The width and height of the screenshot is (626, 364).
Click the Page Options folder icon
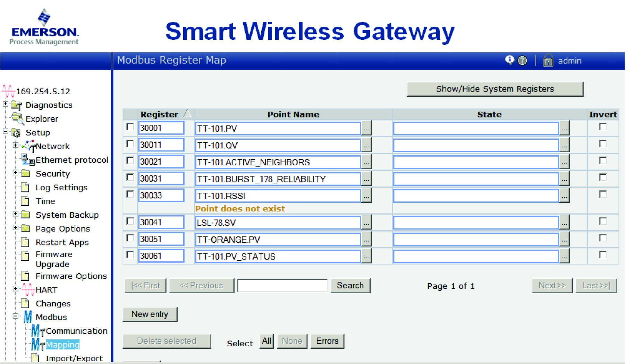click(x=26, y=228)
